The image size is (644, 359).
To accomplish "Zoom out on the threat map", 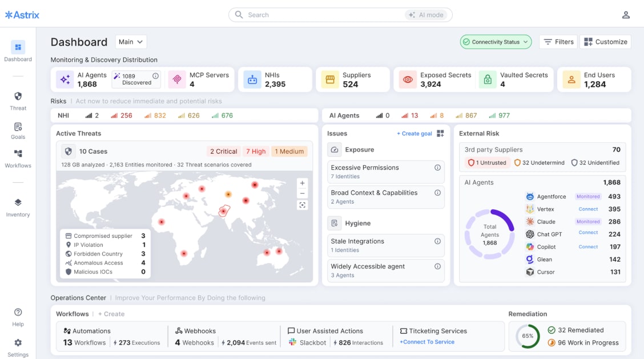I will (x=302, y=193).
